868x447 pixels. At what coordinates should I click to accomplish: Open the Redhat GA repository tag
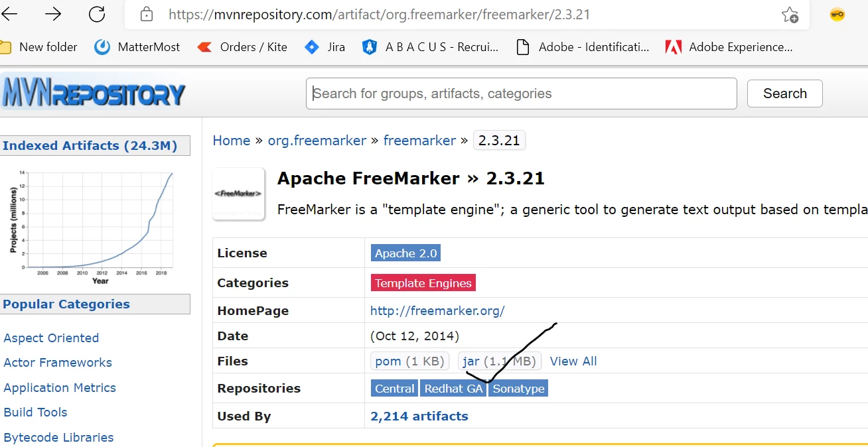[x=453, y=389]
